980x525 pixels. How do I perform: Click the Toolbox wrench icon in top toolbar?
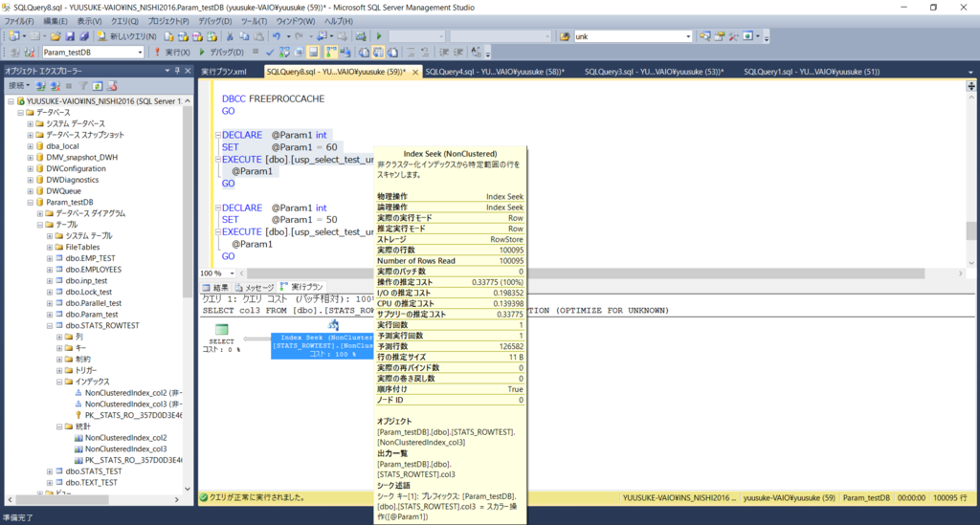tap(733, 36)
